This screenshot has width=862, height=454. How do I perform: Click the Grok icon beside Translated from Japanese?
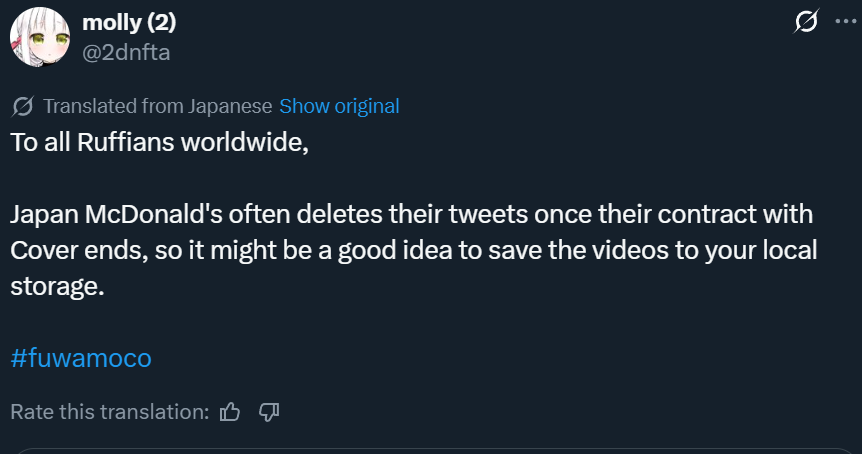pos(23,106)
